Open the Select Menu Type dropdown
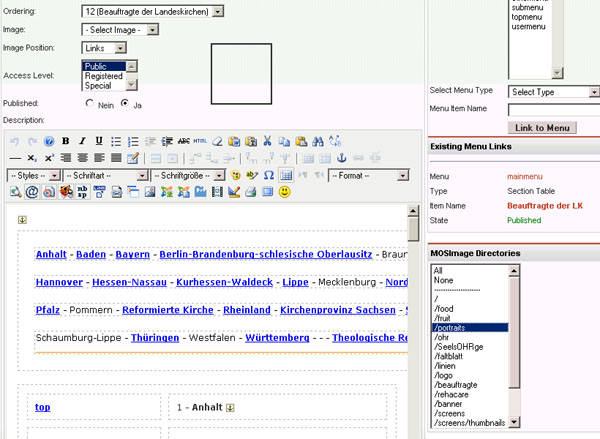 [x=551, y=92]
